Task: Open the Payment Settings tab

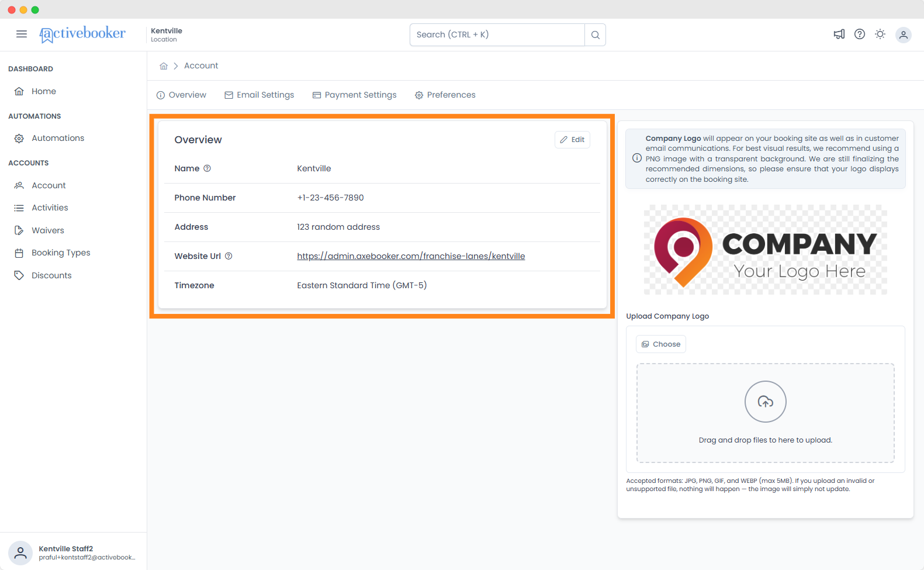Action: tap(355, 95)
